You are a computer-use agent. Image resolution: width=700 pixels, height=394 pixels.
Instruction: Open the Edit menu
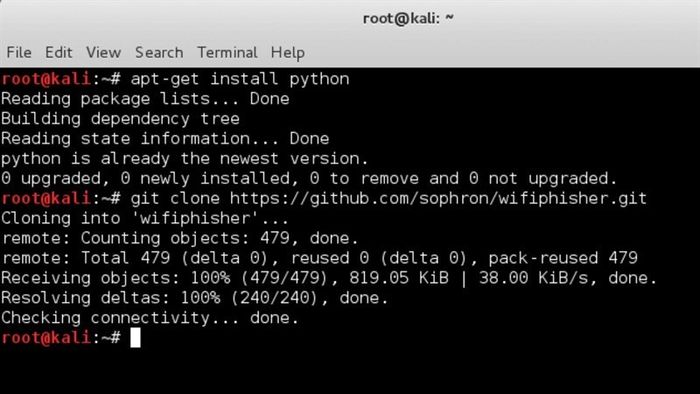58,53
